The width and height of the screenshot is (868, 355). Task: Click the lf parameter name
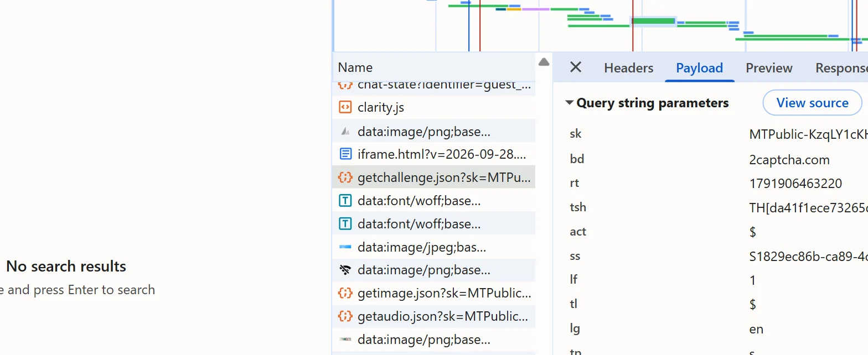(573, 280)
